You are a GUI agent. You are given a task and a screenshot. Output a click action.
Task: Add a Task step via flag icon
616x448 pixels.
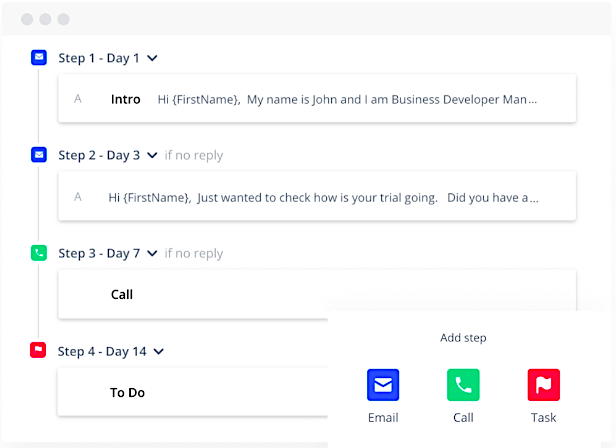tap(543, 385)
